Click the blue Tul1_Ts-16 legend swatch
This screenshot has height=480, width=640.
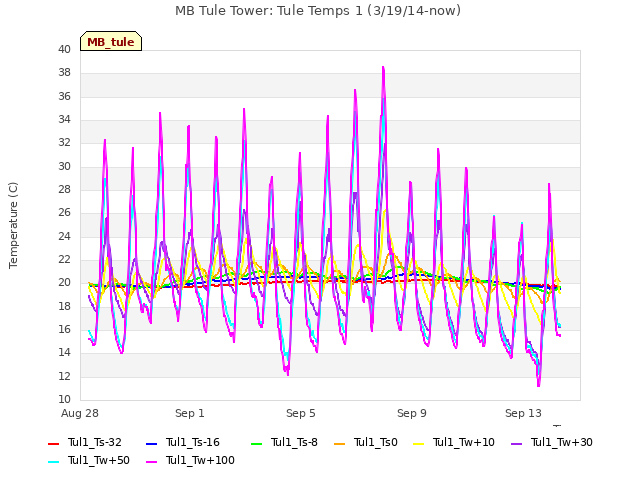coord(151,443)
